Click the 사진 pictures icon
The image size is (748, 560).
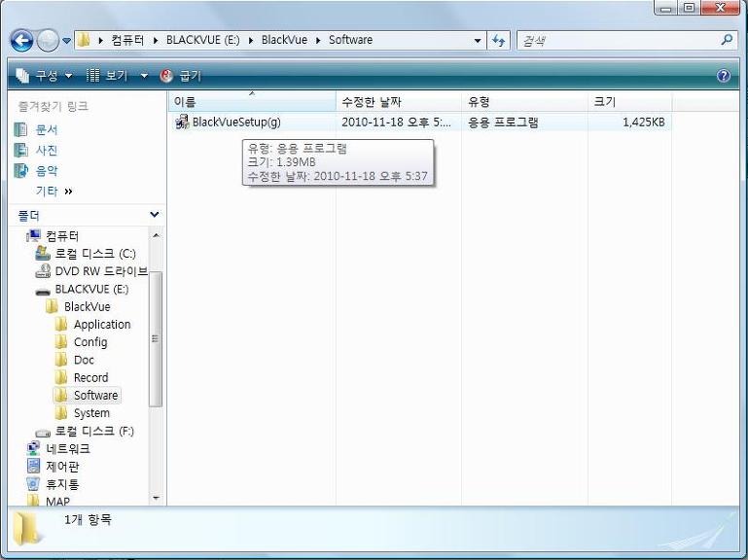[x=21, y=151]
